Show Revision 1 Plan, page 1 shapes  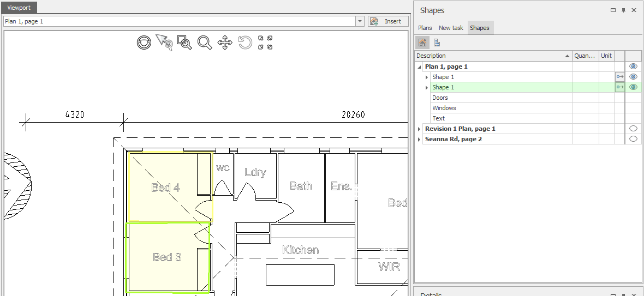pyautogui.click(x=633, y=129)
